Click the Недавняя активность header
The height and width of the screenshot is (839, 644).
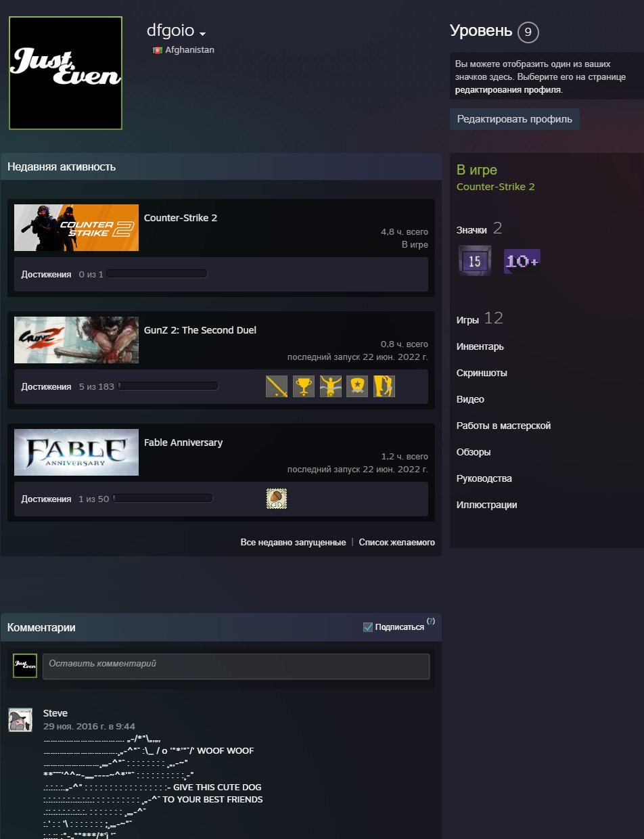(62, 166)
